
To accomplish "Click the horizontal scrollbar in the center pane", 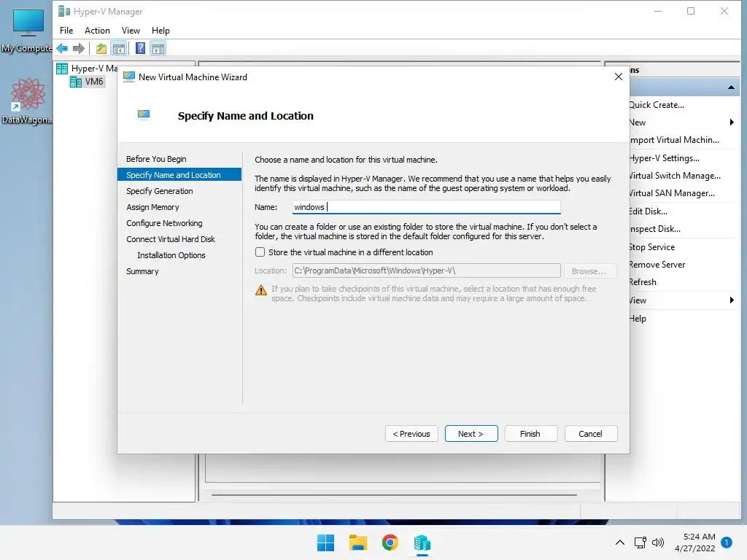I will tap(394, 495).
